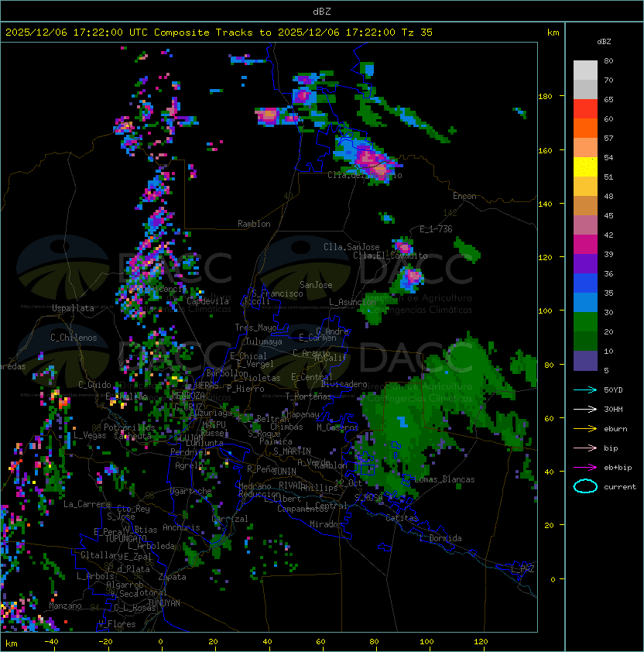Select the bright yellow 51-54 dBZ band
Screen dimensions: 644x652
click(x=585, y=167)
